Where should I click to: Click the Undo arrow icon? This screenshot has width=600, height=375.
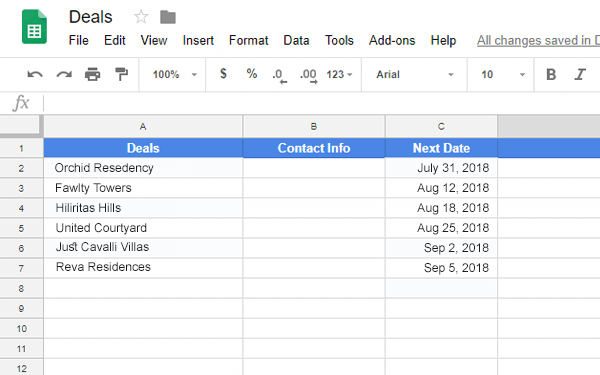tap(35, 74)
